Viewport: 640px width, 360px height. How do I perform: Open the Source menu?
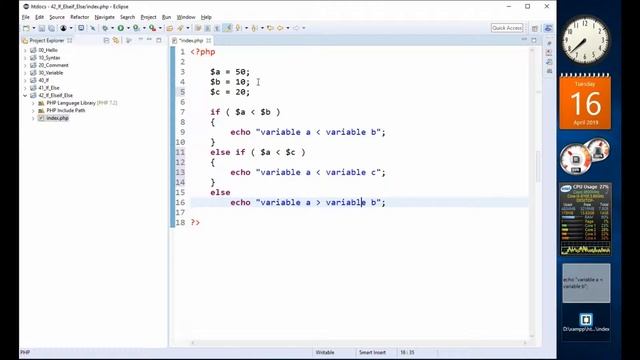click(x=57, y=17)
